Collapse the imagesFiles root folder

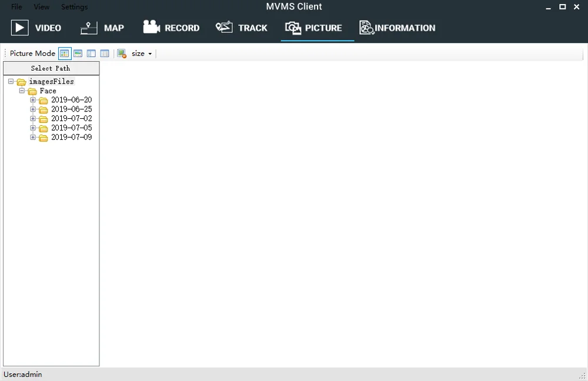[x=11, y=81]
